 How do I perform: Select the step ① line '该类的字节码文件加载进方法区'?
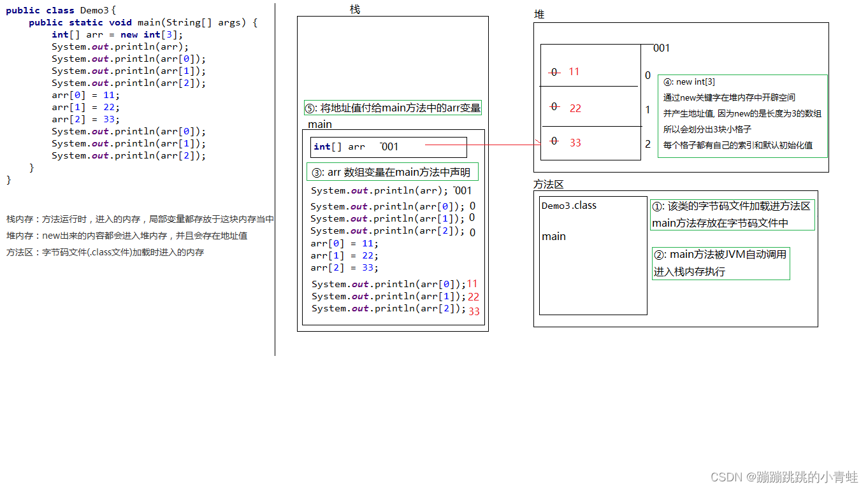pos(732,206)
